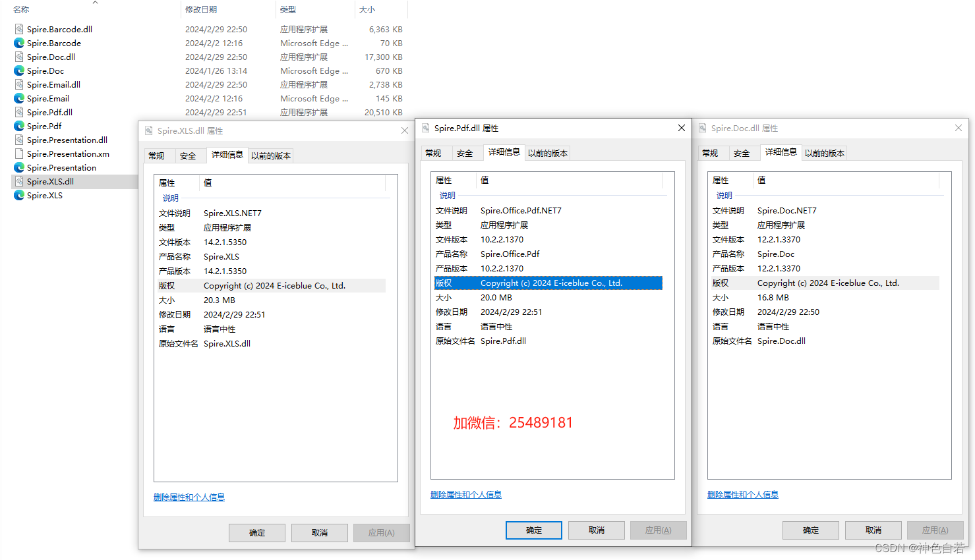Click 6,363 KB size cell in file list
975x560 pixels.
click(x=386, y=30)
